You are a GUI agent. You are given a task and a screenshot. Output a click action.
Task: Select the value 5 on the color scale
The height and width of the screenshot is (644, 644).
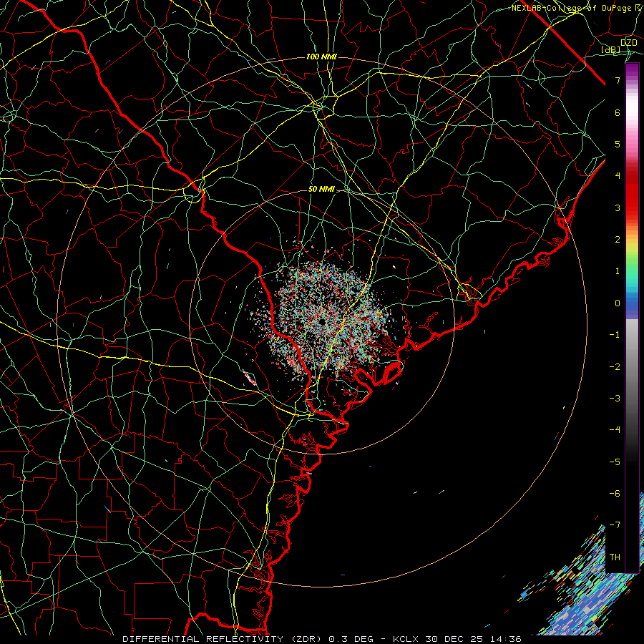(618, 144)
